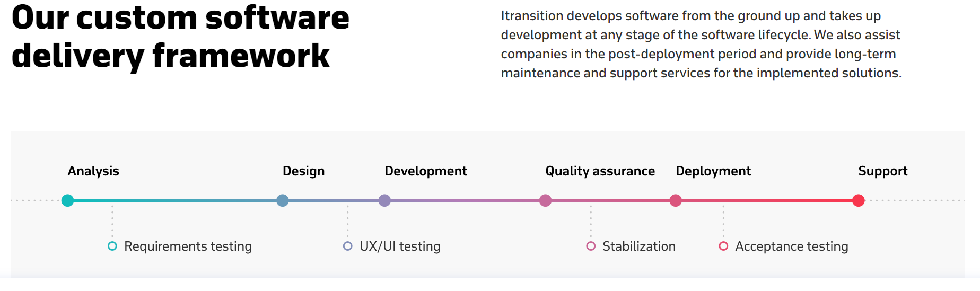Image resolution: width=980 pixels, height=291 pixels.
Task: Select the Stabilization ring marker
Action: [591, 246]
